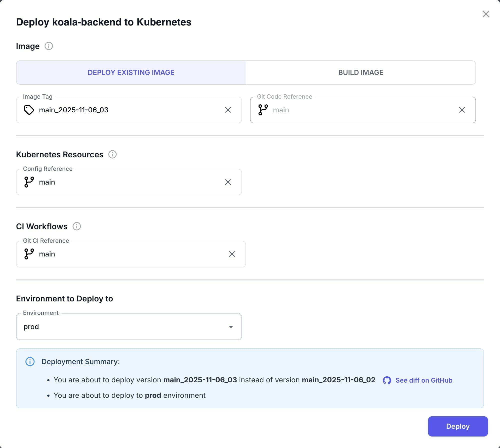Click the branch icon in Config Reference
Screen dimensions: 500x448
[28, 182]
